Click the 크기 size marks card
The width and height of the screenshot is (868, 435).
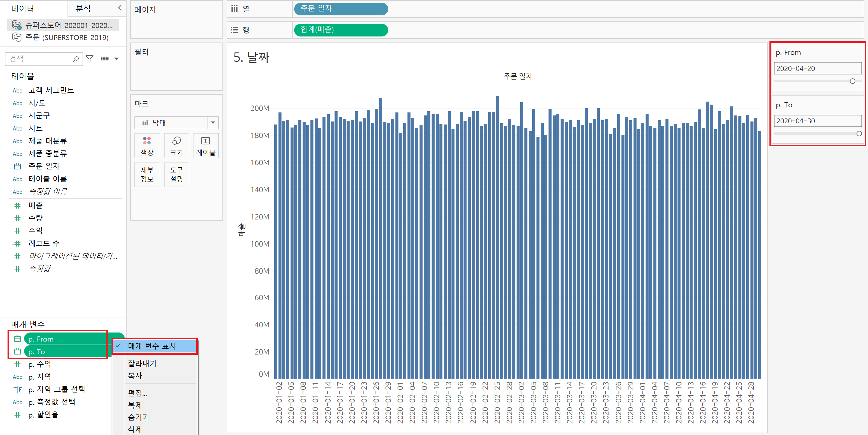click(176, 146)
